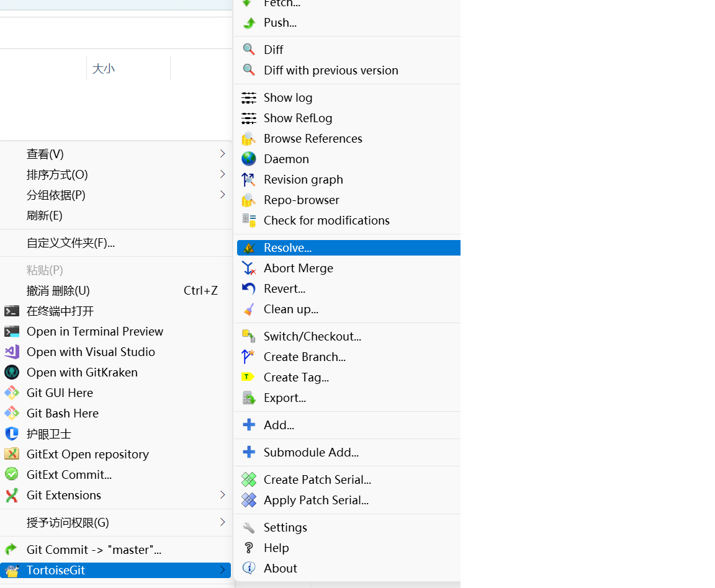This screenshot has width=715, height=588.
Task: Select Show log menu entry
Action: pyautogui.click(x=349, y=97)
